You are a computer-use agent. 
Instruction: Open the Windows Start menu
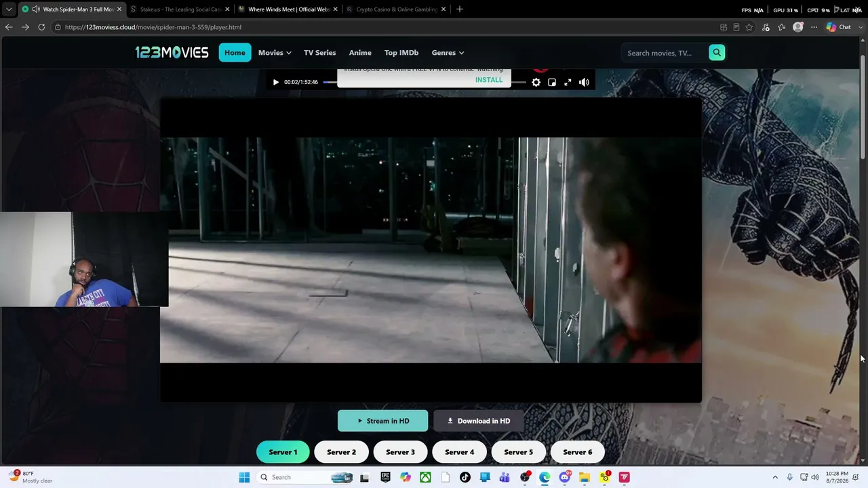pos(244,477)
